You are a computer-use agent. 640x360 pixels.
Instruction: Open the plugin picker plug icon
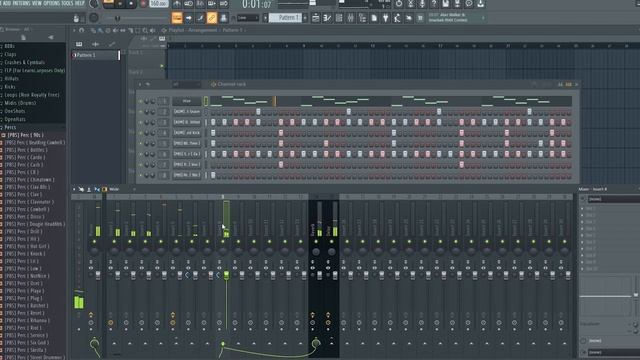pos(385,18)
